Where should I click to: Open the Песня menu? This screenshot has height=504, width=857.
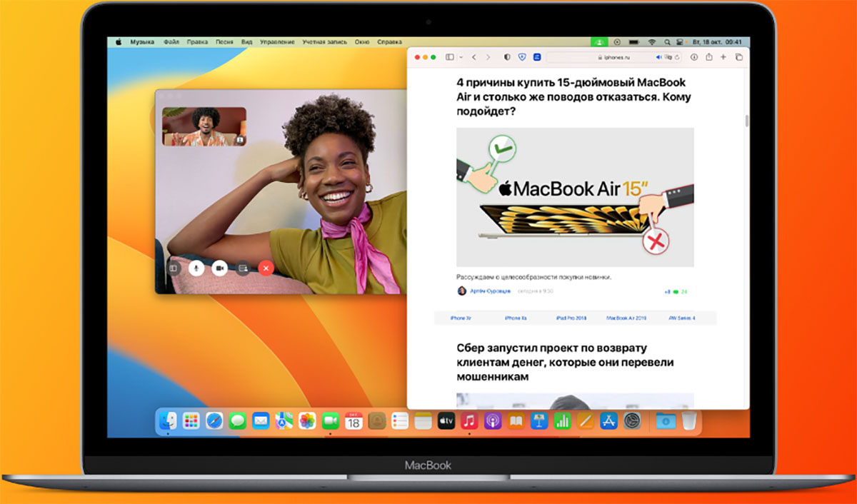click(224, 42)
